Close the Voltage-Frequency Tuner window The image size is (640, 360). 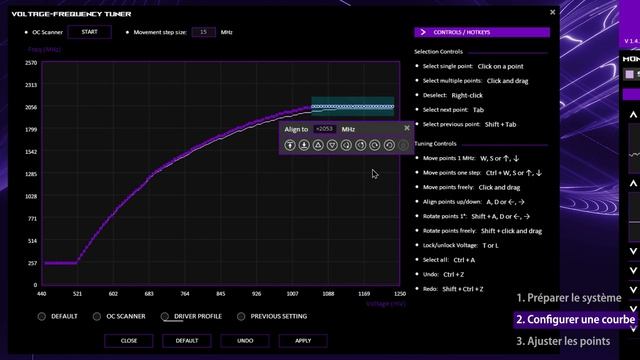(x=553, y=12)
